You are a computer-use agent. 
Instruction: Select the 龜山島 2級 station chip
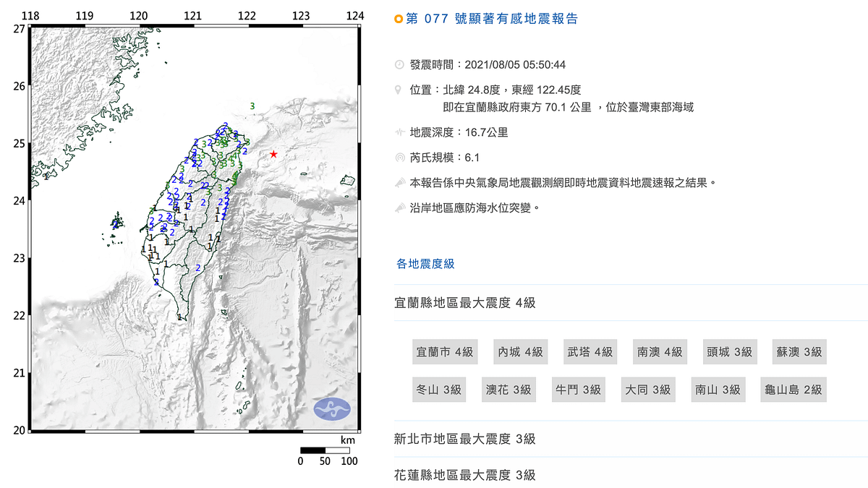(x=793, y=389)
